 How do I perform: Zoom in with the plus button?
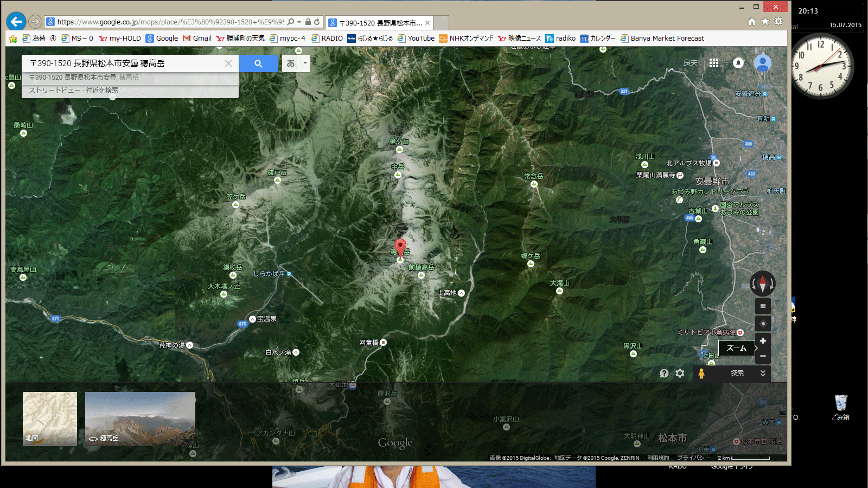tap(763, 341)
